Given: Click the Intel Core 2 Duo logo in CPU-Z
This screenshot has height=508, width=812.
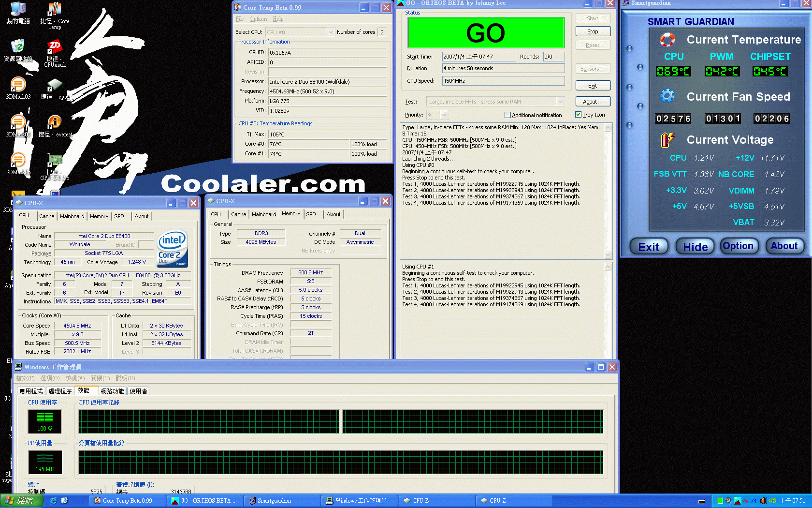Looking at the screenshot, I should coord(173,249).
